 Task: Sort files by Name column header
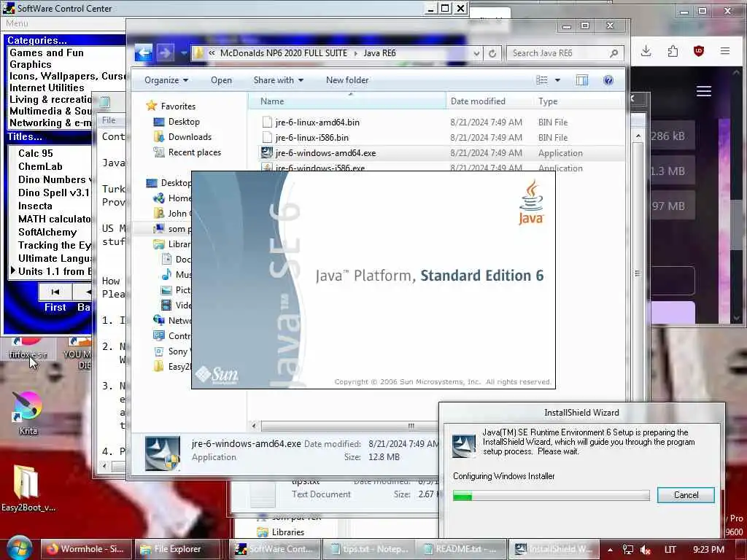point(347,101)
